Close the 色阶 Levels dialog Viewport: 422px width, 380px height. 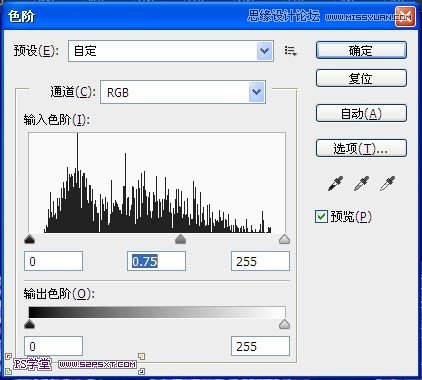point(405,16)
